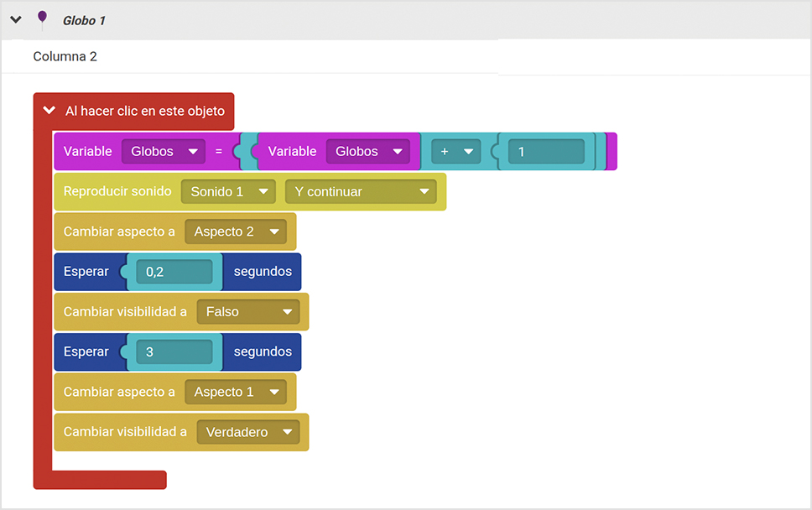The width and height of the screenshot is (812, 510).
Task: Collapse the Globo 1 section chevron
Action: click(16, 20)
